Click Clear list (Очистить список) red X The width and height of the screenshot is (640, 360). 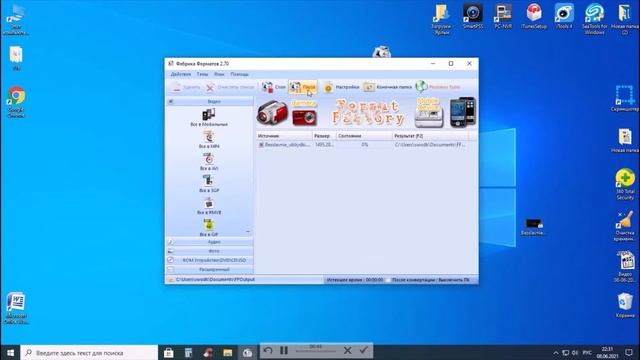pos(210,87)
